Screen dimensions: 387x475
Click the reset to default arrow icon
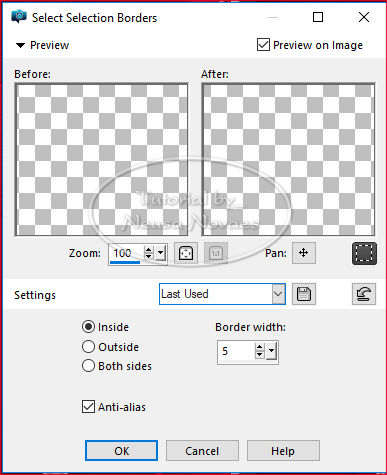coord(364,294)
